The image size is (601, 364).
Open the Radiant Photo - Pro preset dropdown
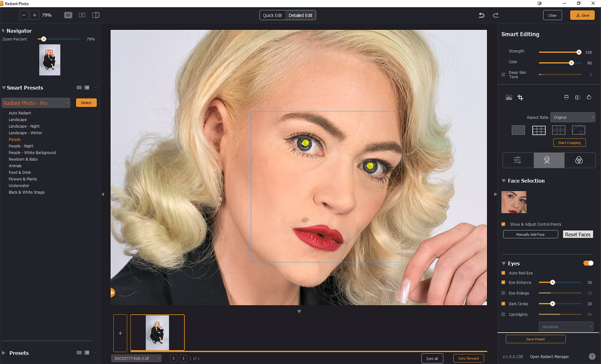pos(36,103)
